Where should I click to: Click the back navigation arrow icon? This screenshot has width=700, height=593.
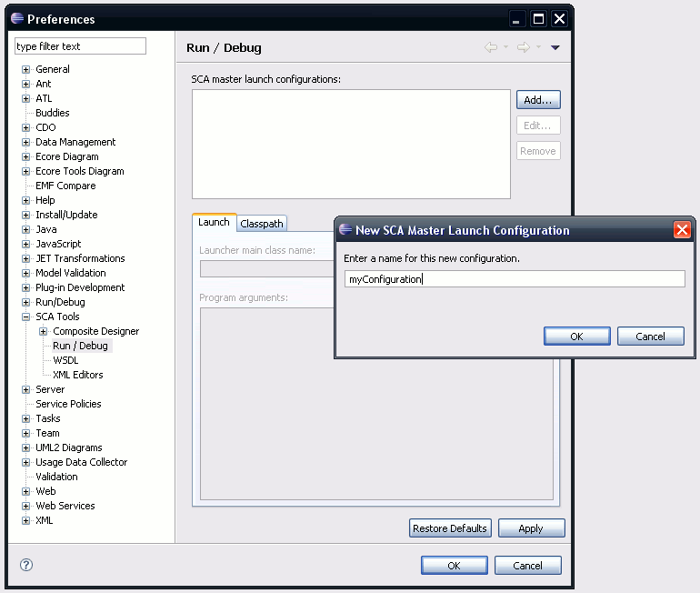[491, 47]
